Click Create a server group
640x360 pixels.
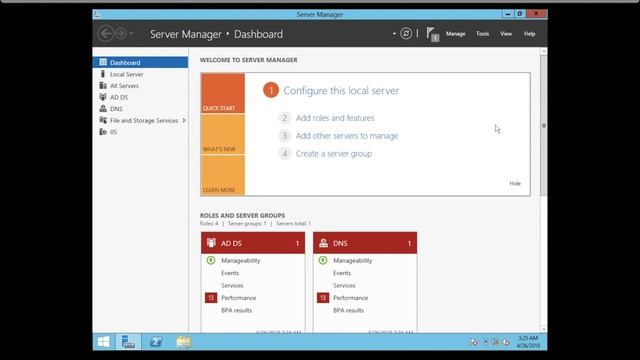(x=334, y=154)
